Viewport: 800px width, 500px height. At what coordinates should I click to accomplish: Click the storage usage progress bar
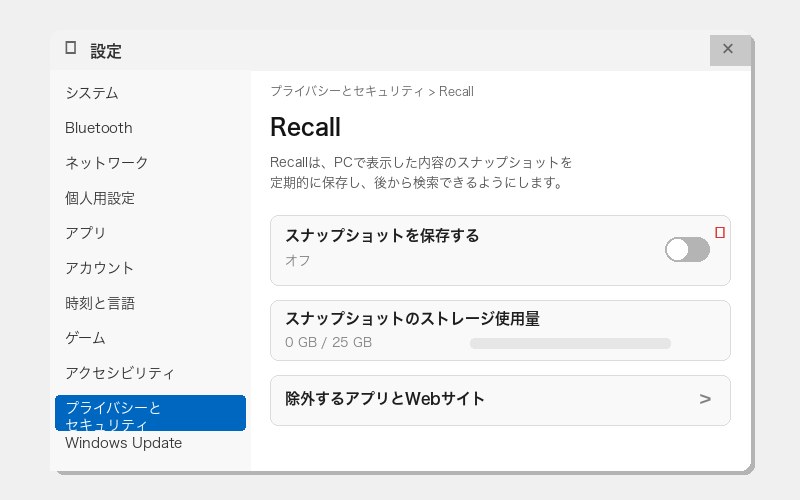point(570,343)
